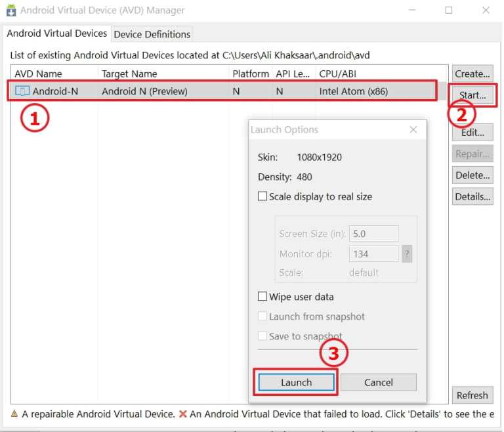Click the Monitor dpi input field

(x=373, y=254)
